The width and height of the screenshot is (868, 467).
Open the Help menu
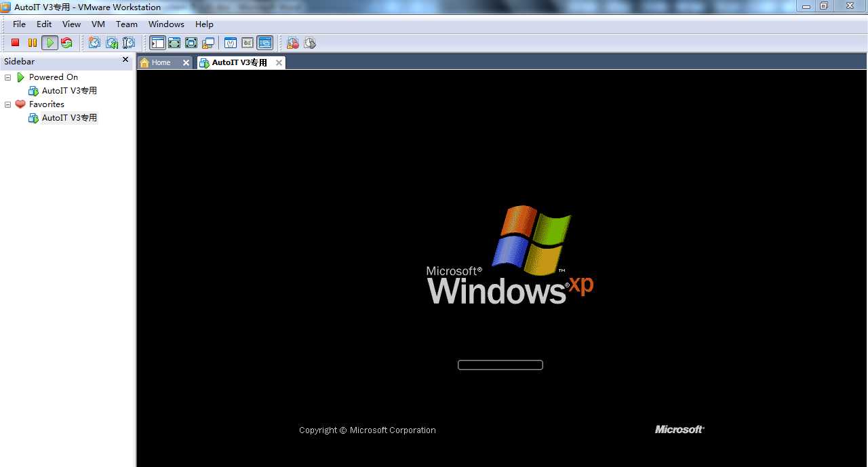click(x=204, y=24)
